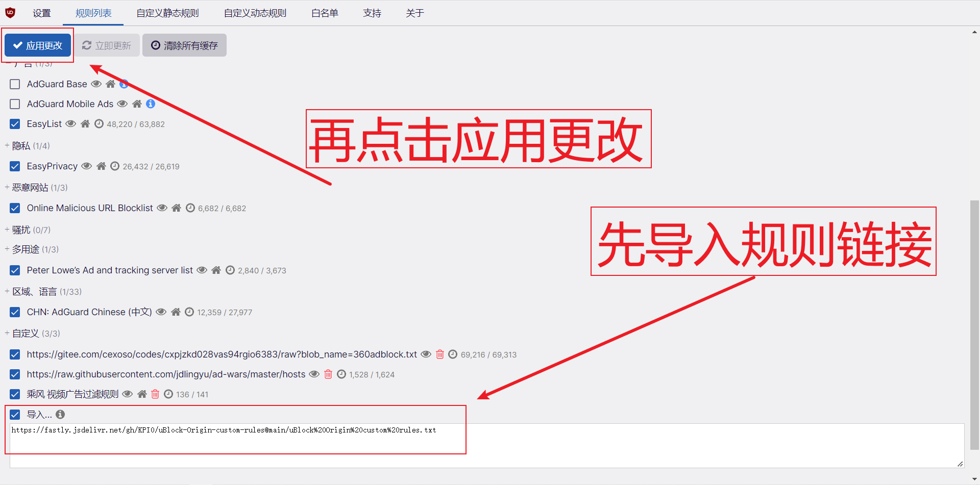Viewport: 980px width, 485px height.
Task: Expand the 恶意网站 (1/3) group
Action: (36, 188)
